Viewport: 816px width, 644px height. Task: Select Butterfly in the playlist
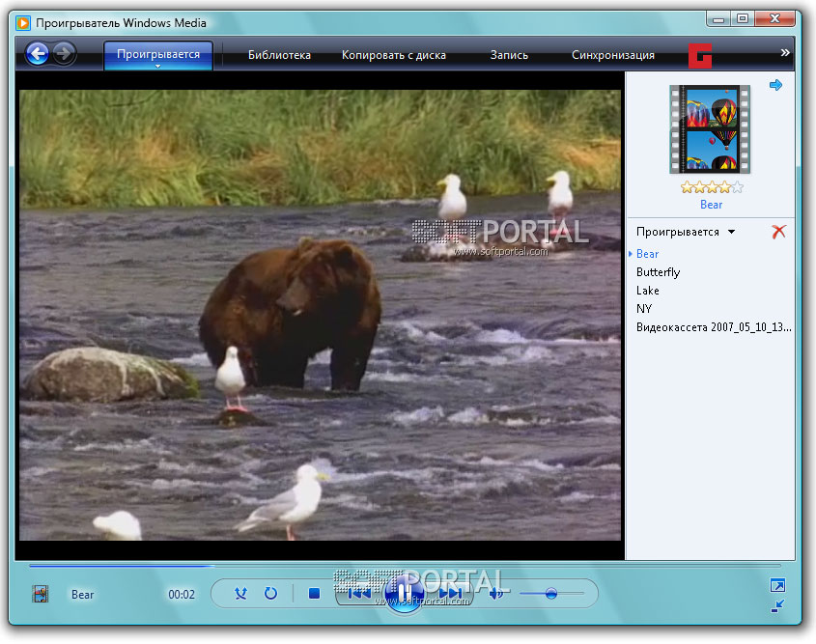click(x=658, y=272)
